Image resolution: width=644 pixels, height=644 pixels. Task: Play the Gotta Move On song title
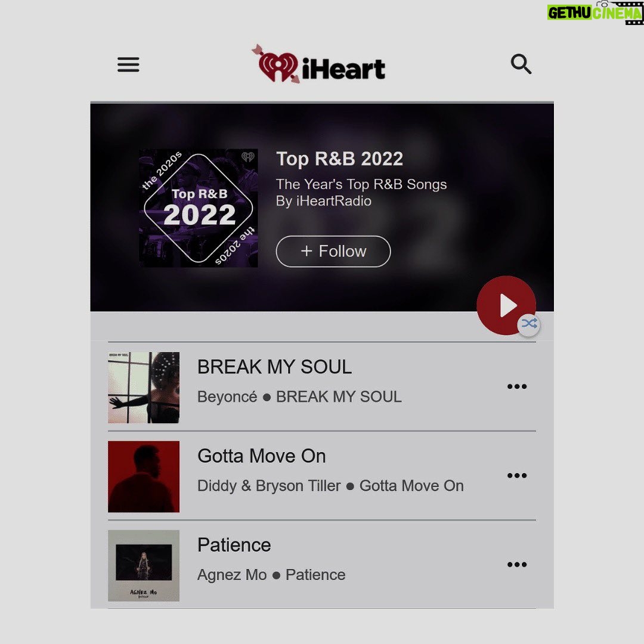click(262, 456)
